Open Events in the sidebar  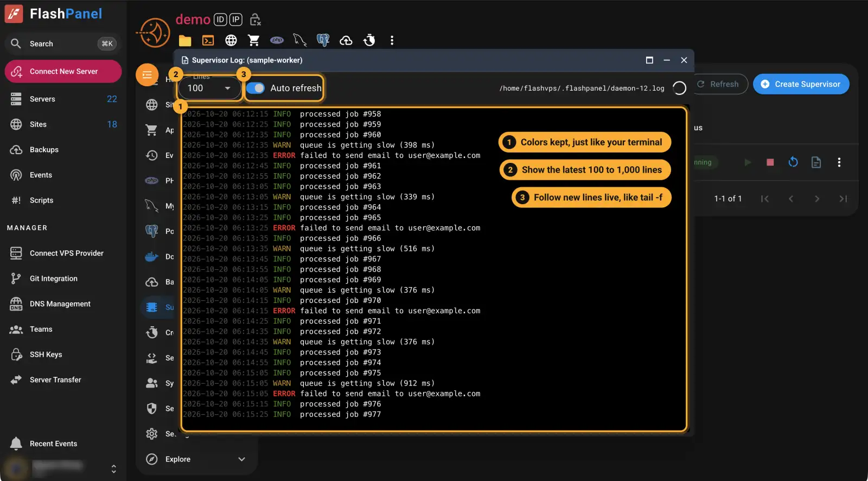pos(63,175)
